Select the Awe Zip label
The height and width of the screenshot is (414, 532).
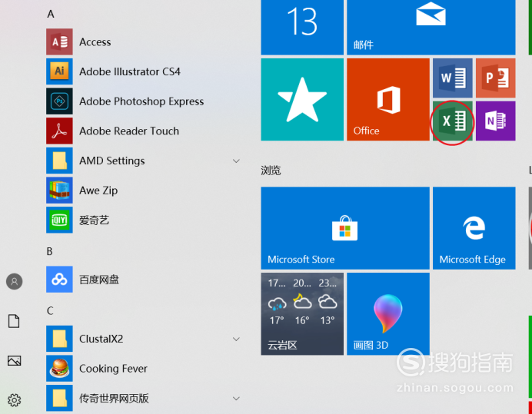tap(98, 190)
